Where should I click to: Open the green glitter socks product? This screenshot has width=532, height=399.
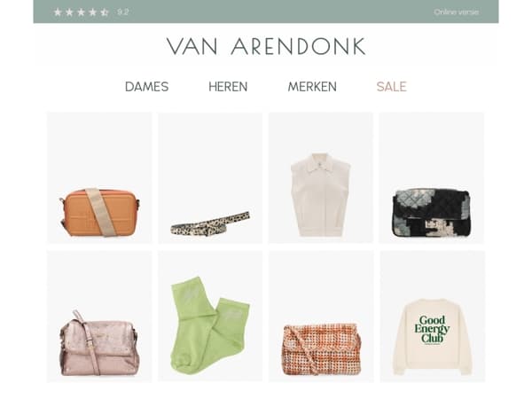(x=210, y=317)
